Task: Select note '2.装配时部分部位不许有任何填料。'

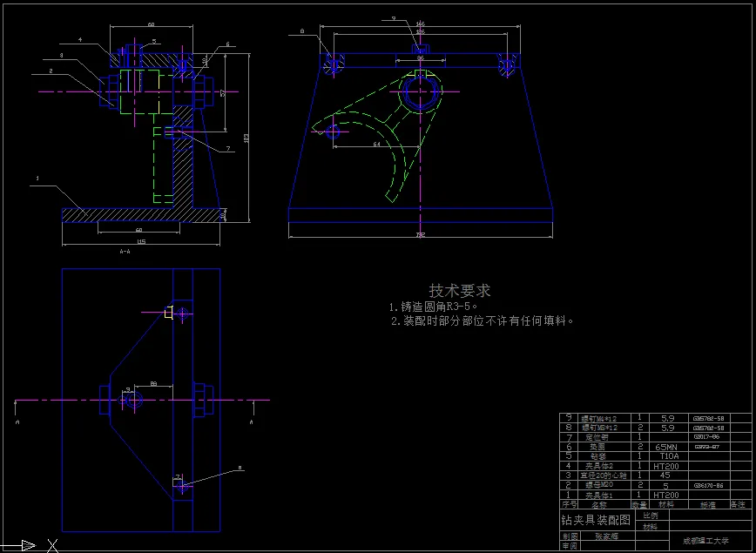Action: [483, 320]
